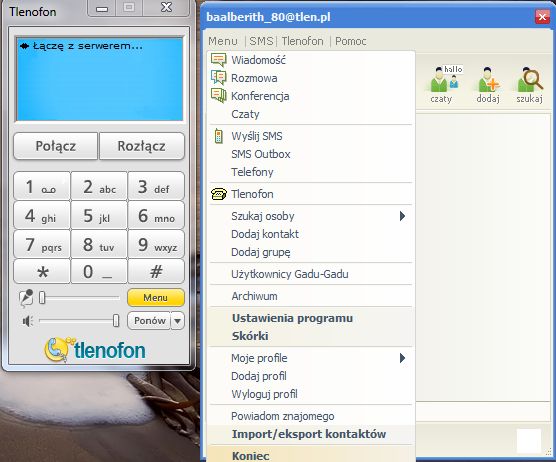Click the blue Tlenofon status display
The image size is (556, 462).
pos(99,79)
